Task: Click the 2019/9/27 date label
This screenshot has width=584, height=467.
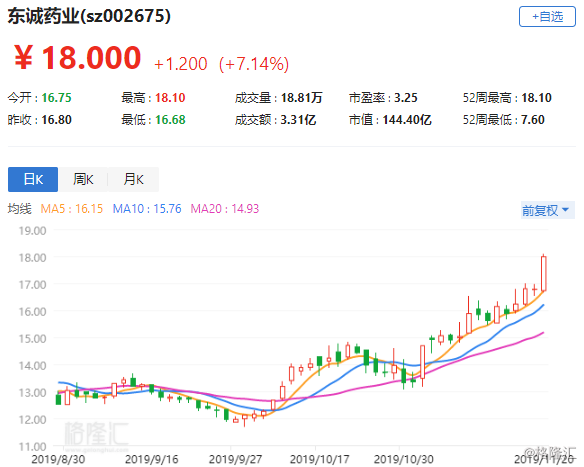Action: click(235, 460)
